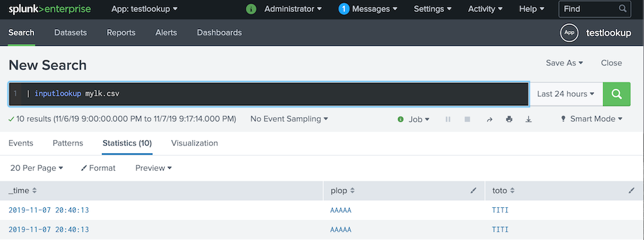Image resolution: width=644 pixels, height=240 pixels.
Task: Open Preview dropdown
Action: [153, 168]
